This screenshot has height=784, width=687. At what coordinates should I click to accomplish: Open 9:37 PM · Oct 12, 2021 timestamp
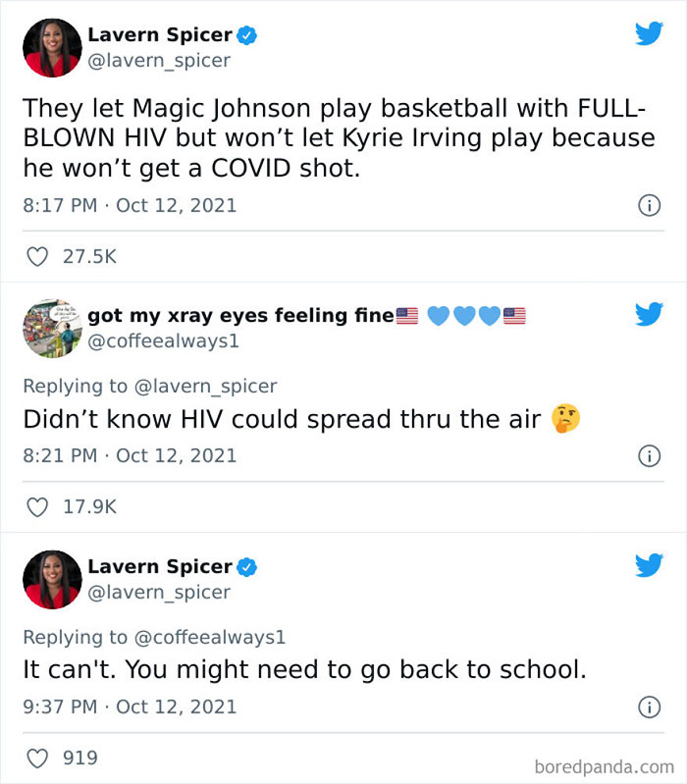[x=130, y=707]
